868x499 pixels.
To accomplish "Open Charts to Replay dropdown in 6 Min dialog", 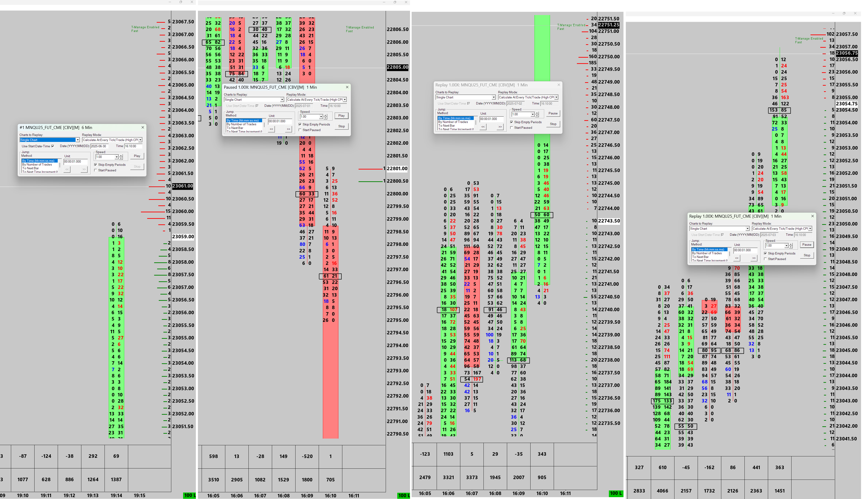I will 77,140.
